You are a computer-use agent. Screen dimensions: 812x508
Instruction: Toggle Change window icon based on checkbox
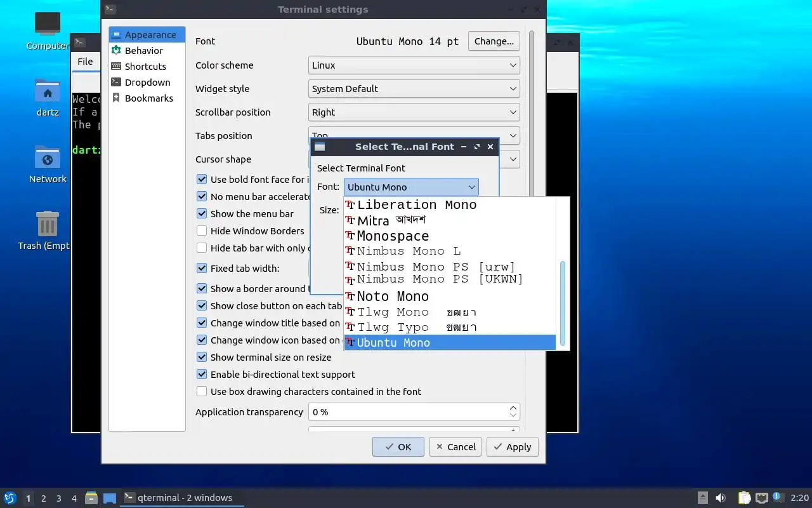point(202,340)
